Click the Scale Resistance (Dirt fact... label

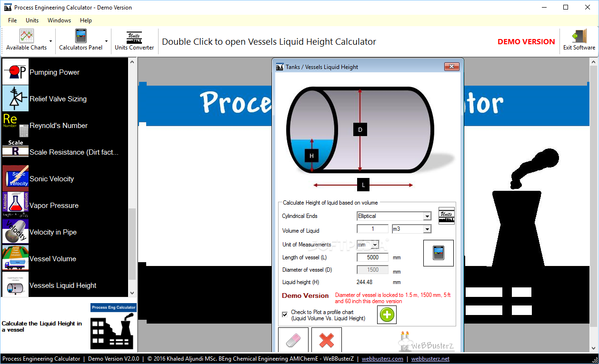pyautogui.click(x=74, y=152)
